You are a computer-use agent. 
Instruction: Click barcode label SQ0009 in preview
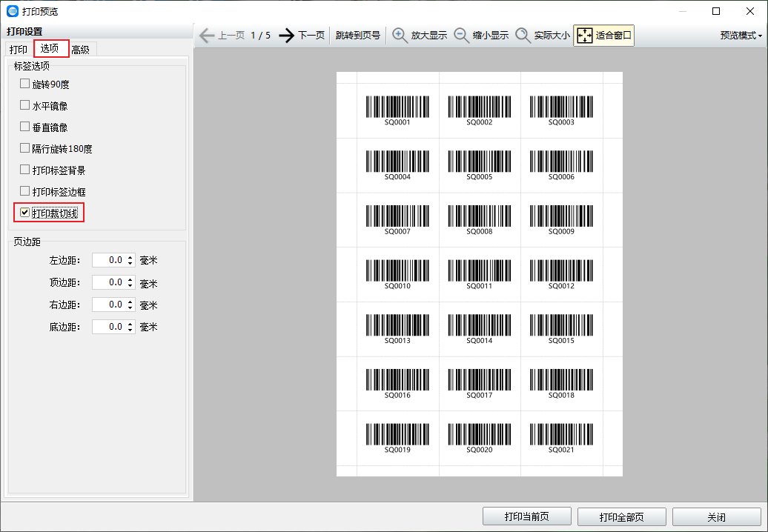(561, 220)
